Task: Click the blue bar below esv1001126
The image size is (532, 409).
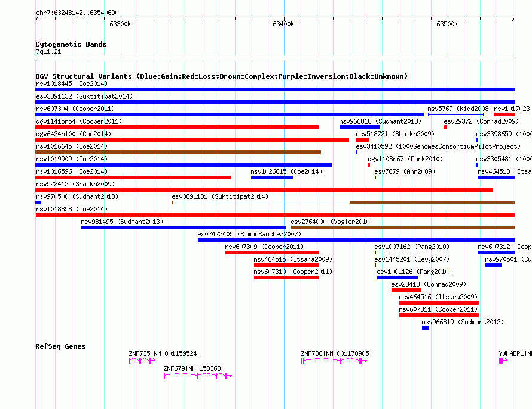Action: (398, 278)
